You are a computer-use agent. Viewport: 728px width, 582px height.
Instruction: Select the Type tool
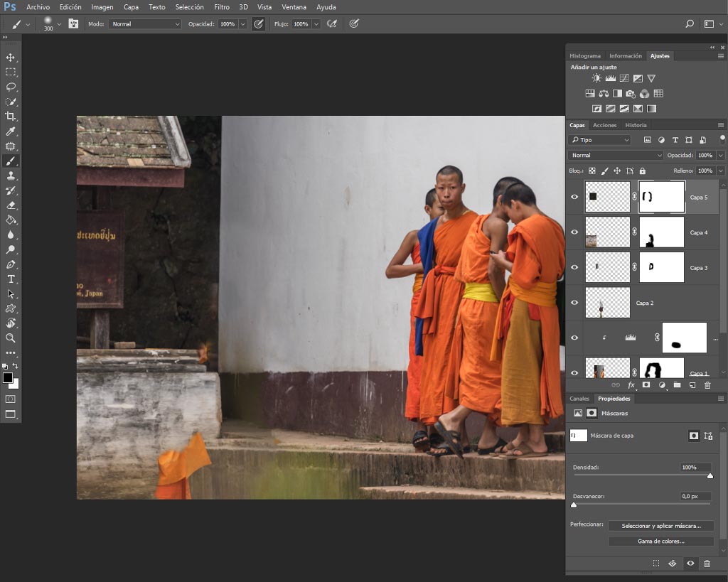pyautogui.click(x=10, y=279)
